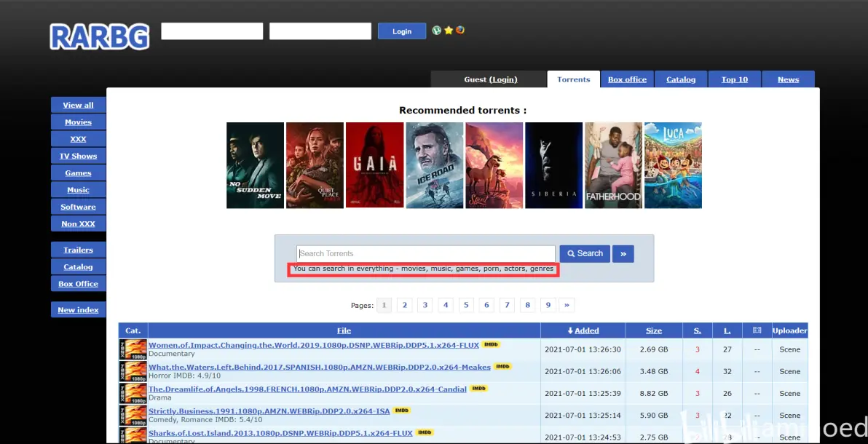
Task: Open the Luca poster
Action: [x=673, y=165]
